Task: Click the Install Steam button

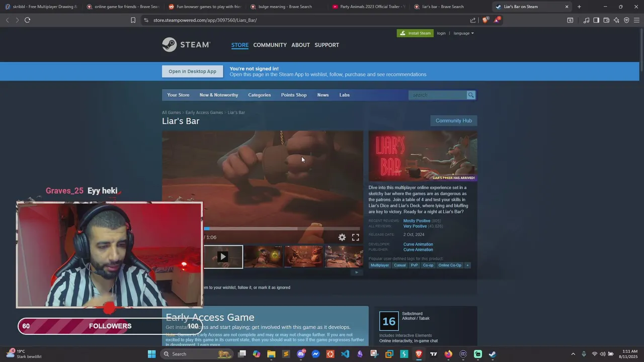Action: click(x=415, y=33)
